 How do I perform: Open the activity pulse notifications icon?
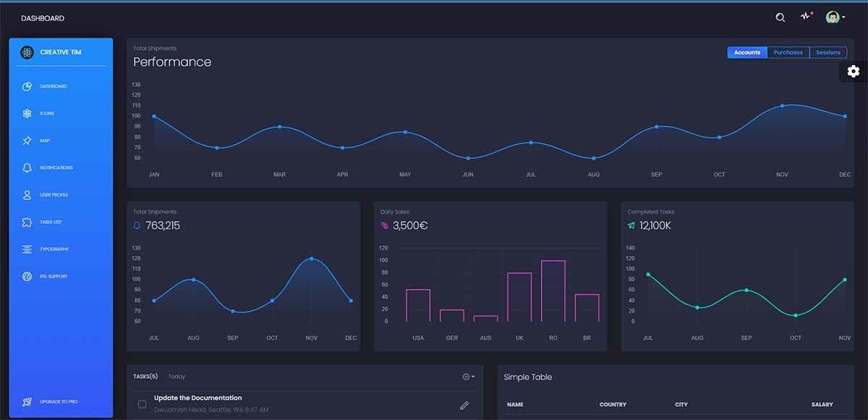pos(806,17)
